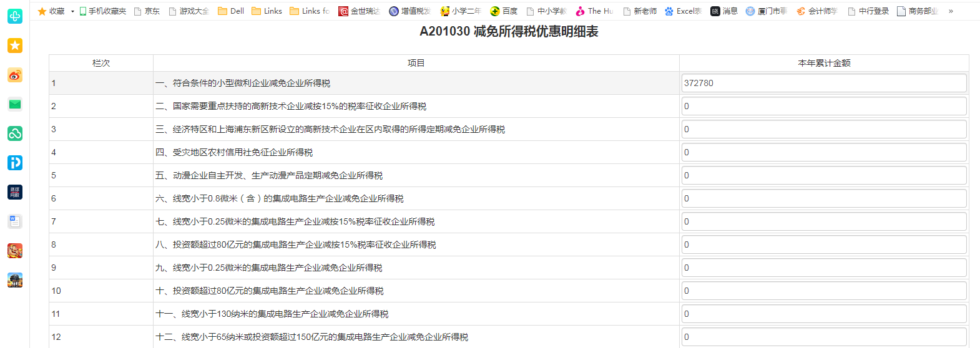Viewport: 980px width, 348px height.
Task: Select item 七 线宽小于0.25微米减按15%税率 text
Action: (295, 221)
